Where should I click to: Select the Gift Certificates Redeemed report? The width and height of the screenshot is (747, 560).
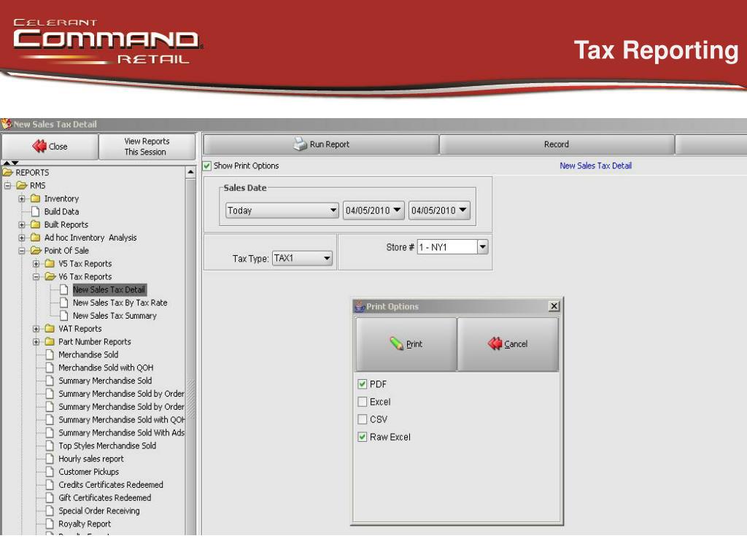click(105, 497)
